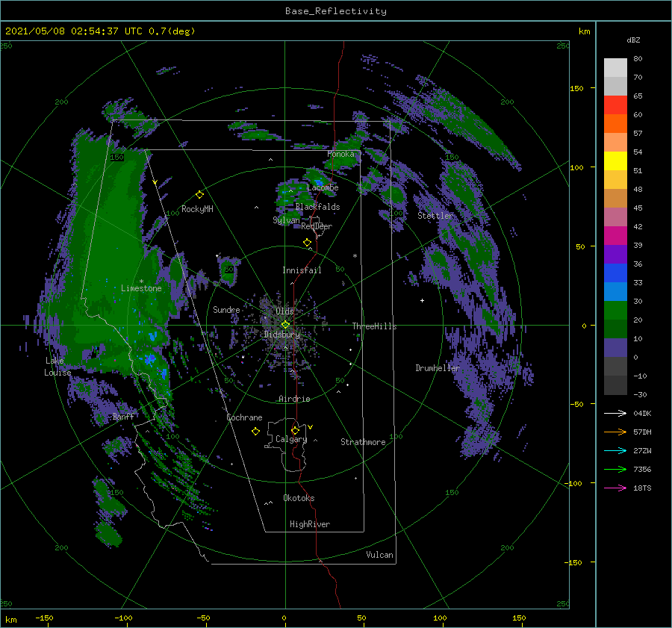Click the Strathmore label
Image resolution: width=672 pixels, height=628 pixels.
pos(363,442)
